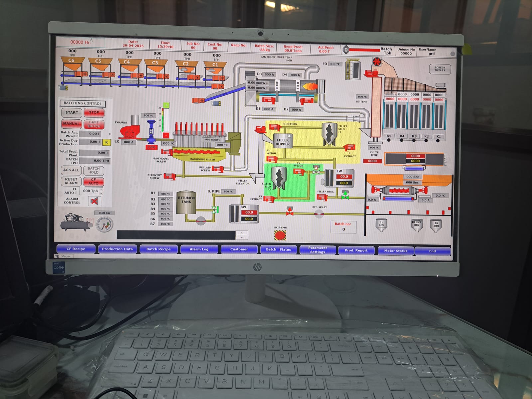Open the Alarm Log tab
The width and height of the screenshot is (532, 399).
pos(199,249)
